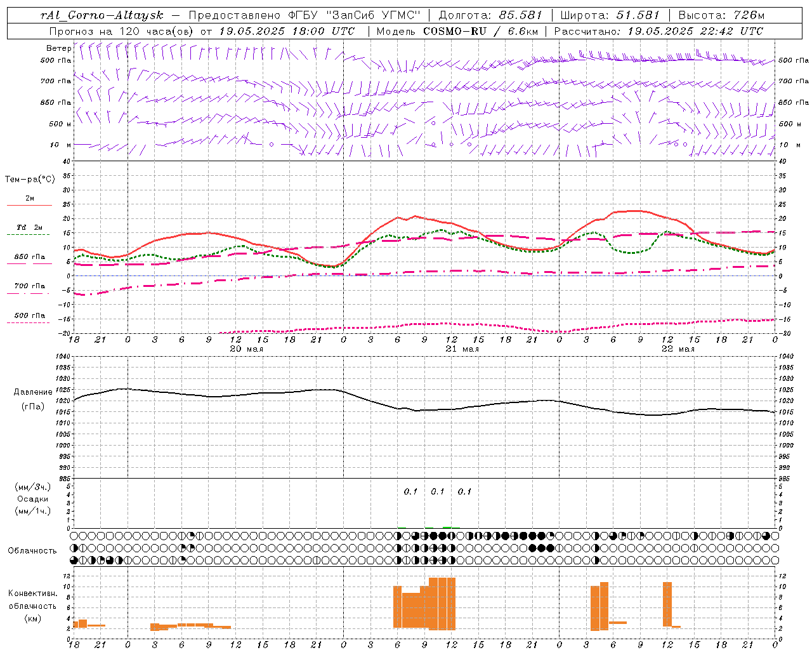Click the "Широта: 51.581" latitude value
Screen dimensions: 812x650
point(610,15)
